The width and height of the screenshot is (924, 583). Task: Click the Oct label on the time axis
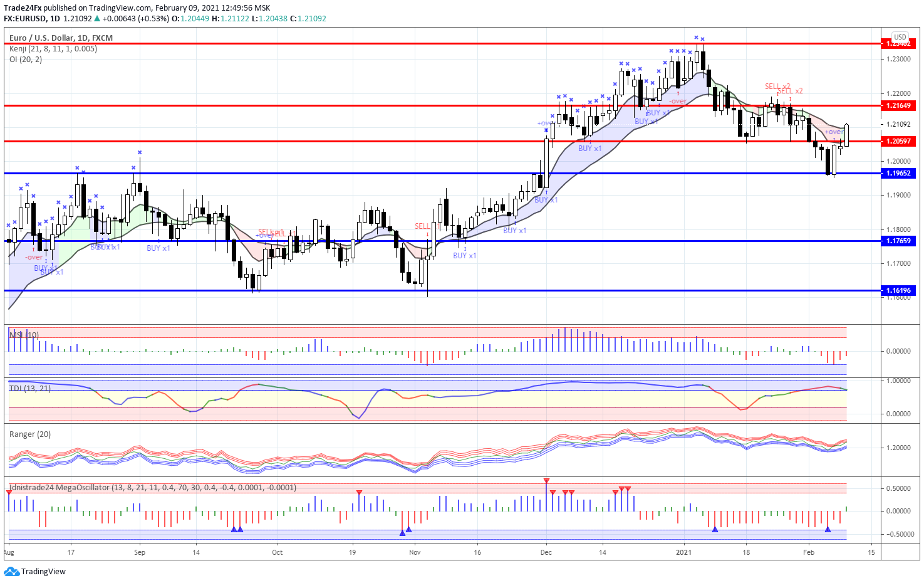click(x=277, y=552)
